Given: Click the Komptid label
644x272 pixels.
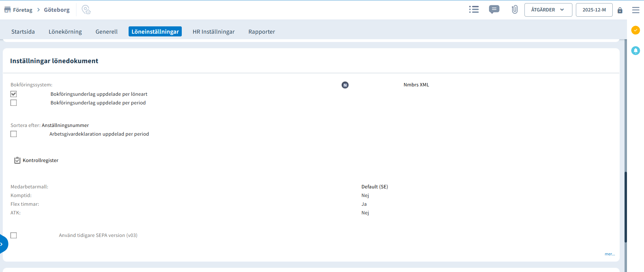Looking at the screenshot, I should 21,195.
